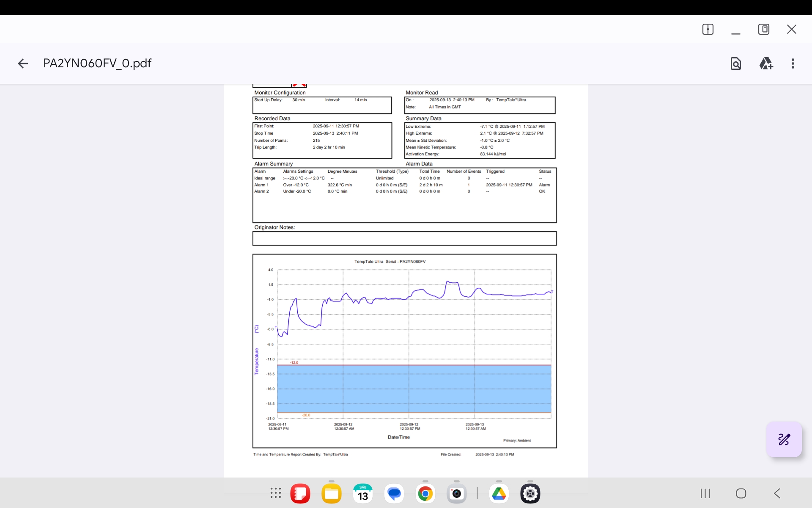Viewport: 812px width, 508px height.
Task: Open the three-dot overflow menu
Action: pos(793,63)
